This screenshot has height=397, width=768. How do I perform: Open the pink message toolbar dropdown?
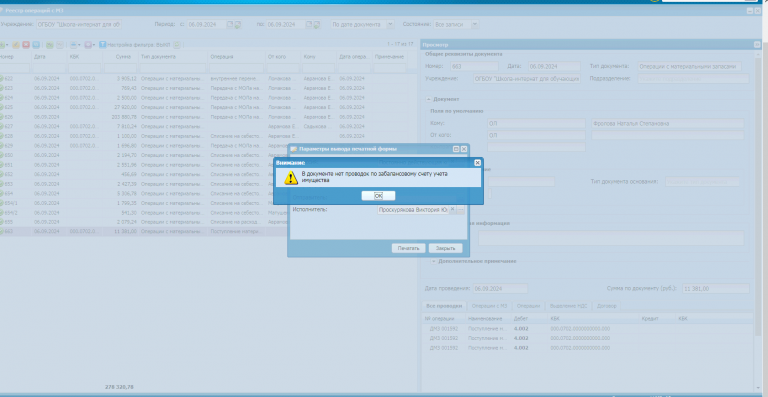pyautogui.click(x=90, y=45)
